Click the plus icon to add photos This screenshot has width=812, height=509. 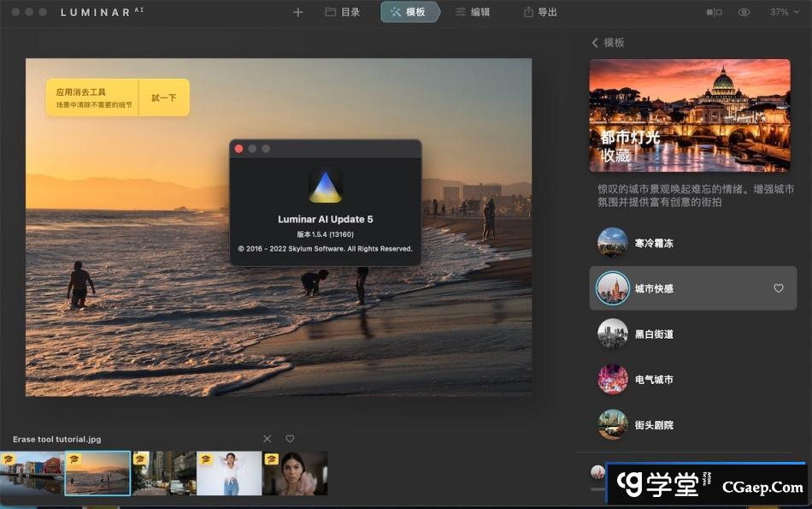pyautogui.click(x=297, y=12)
